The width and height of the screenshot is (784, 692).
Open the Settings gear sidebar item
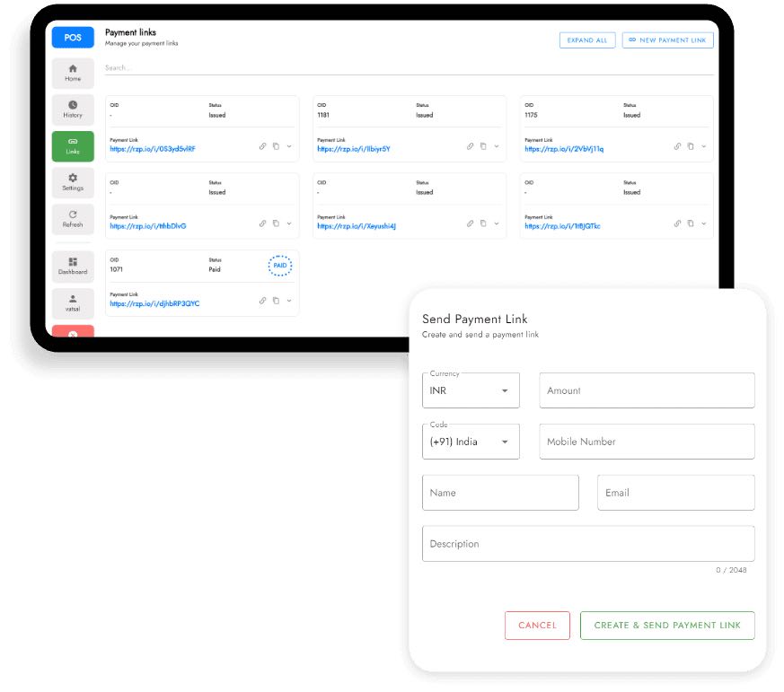coord(73,182)
